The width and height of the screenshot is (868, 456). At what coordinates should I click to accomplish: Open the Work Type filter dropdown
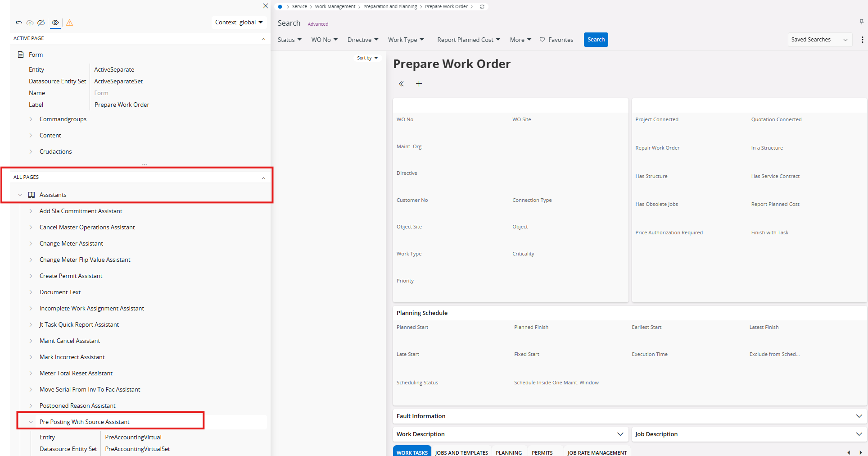pyautogui.click(x=406, y=40)
